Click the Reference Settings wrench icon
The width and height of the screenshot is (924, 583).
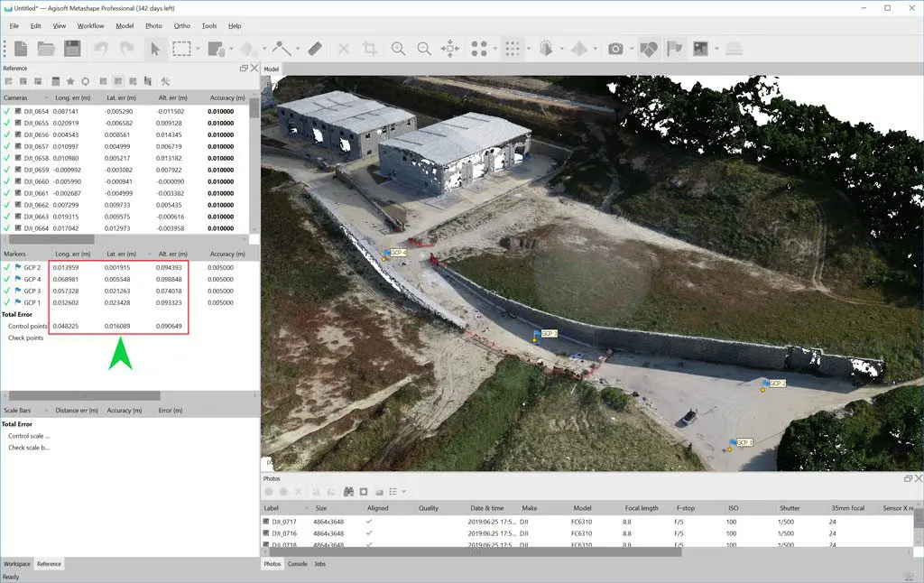(166, 81)
